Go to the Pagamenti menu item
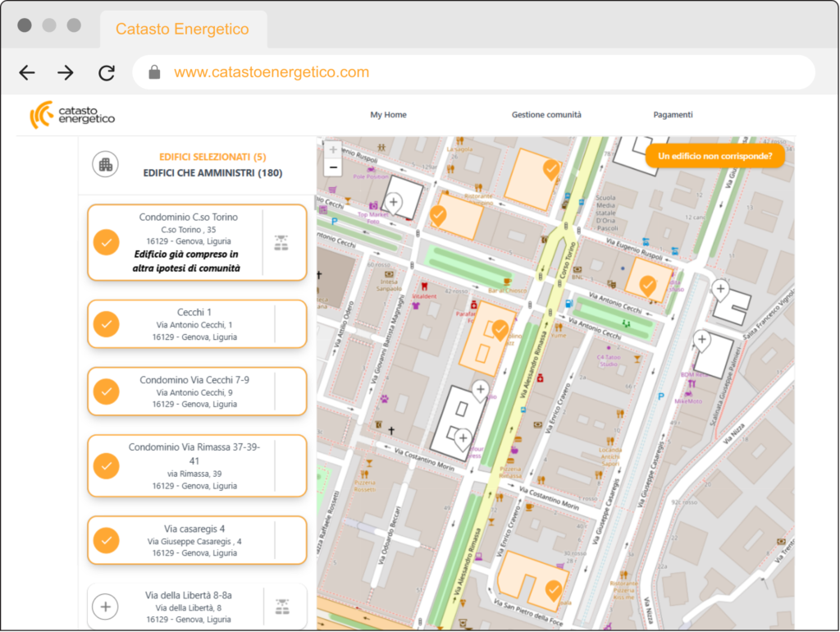 (673, 115)
